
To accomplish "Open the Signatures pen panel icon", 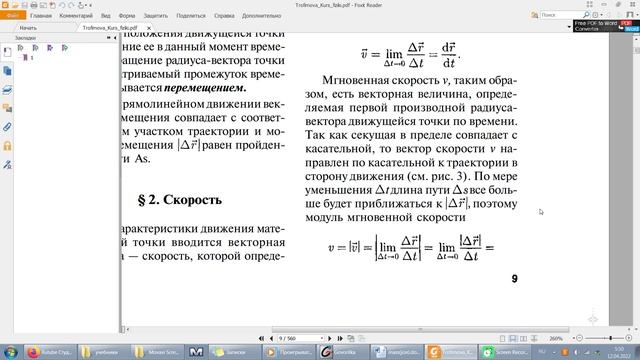I will point(7,164).
